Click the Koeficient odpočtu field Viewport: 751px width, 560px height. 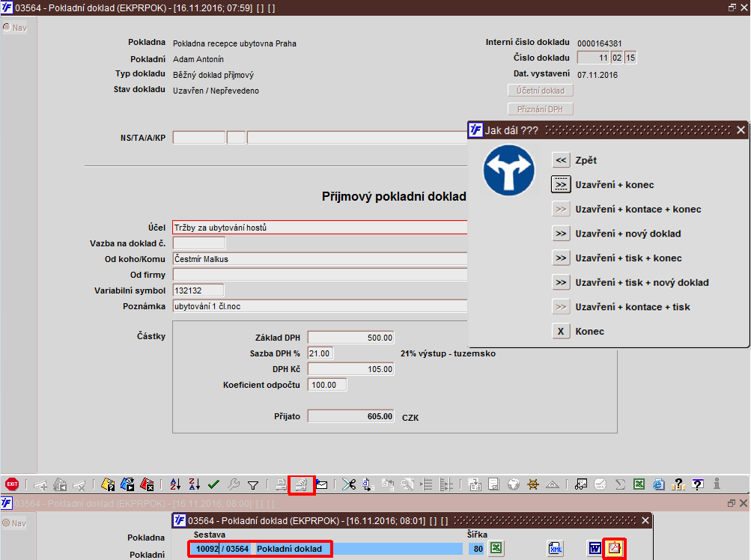(x=327, y=385)
